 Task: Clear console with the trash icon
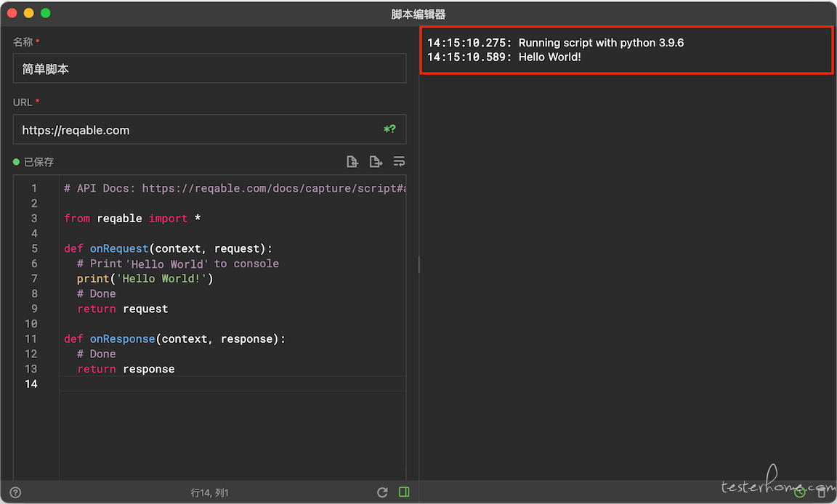[x=822, y=492]
